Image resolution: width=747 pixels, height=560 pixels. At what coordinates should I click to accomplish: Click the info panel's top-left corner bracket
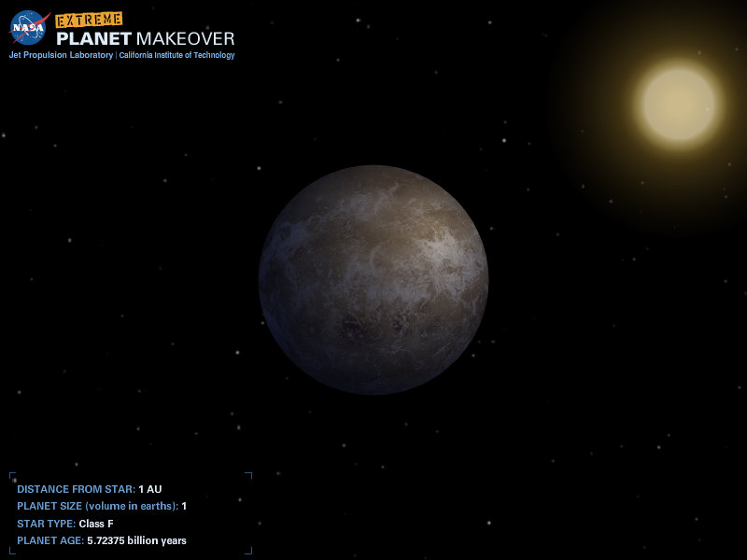click(x=11, y=475)
